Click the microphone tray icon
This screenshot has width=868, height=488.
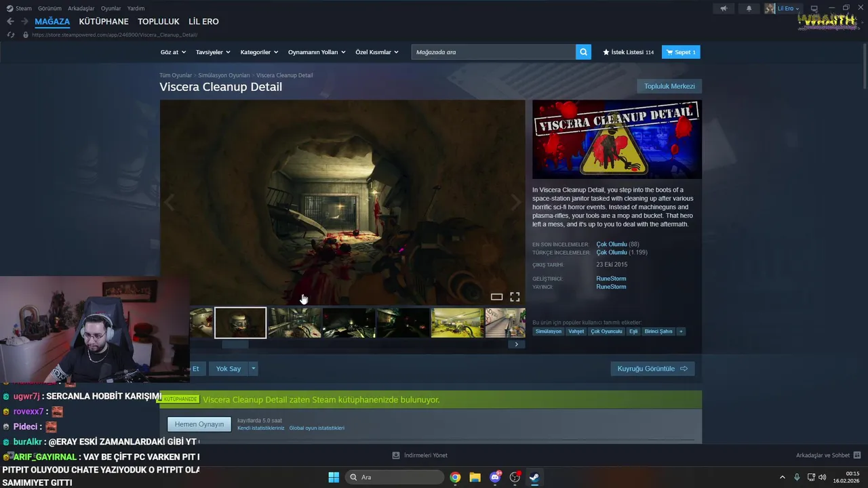point(797,477)
